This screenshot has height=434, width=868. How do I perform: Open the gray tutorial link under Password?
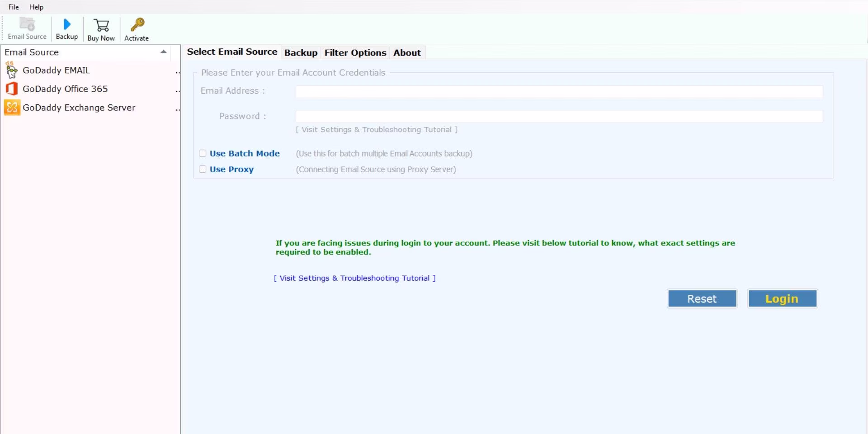[x=377, y=130]
